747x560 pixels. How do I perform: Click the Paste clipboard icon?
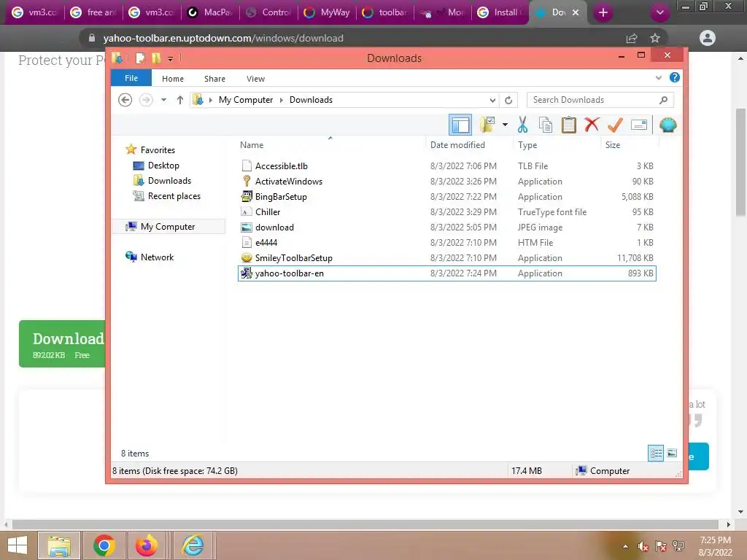click(568, 125)
